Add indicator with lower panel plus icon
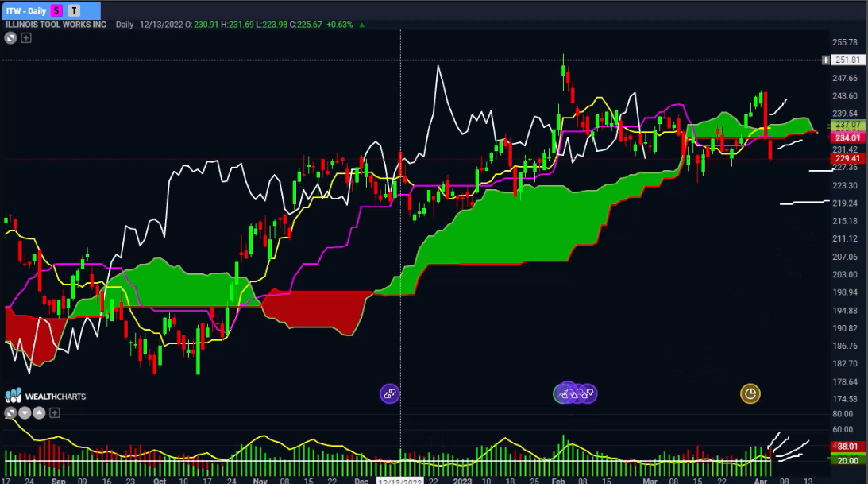This screenshot has width=868, height=484. pos(54,412)
